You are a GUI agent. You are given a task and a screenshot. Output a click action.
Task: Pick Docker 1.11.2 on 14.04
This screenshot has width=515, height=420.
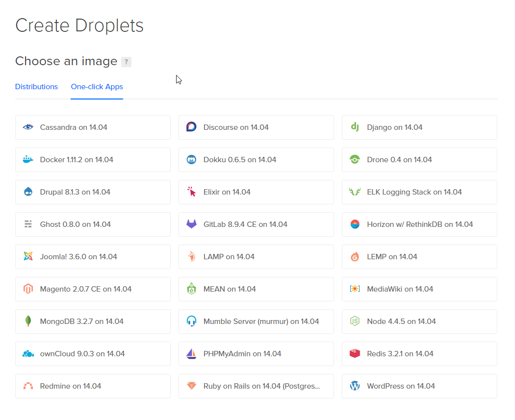93,160
